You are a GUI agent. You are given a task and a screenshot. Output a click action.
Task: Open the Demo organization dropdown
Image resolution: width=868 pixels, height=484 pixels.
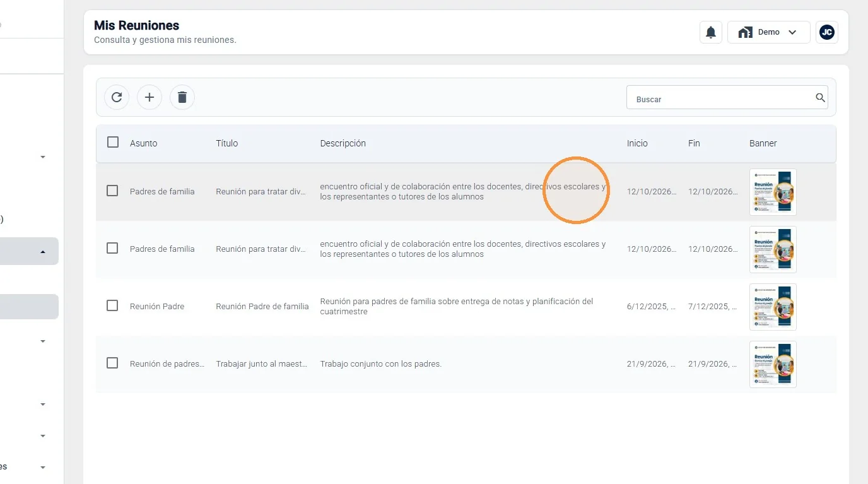(768, 32)
